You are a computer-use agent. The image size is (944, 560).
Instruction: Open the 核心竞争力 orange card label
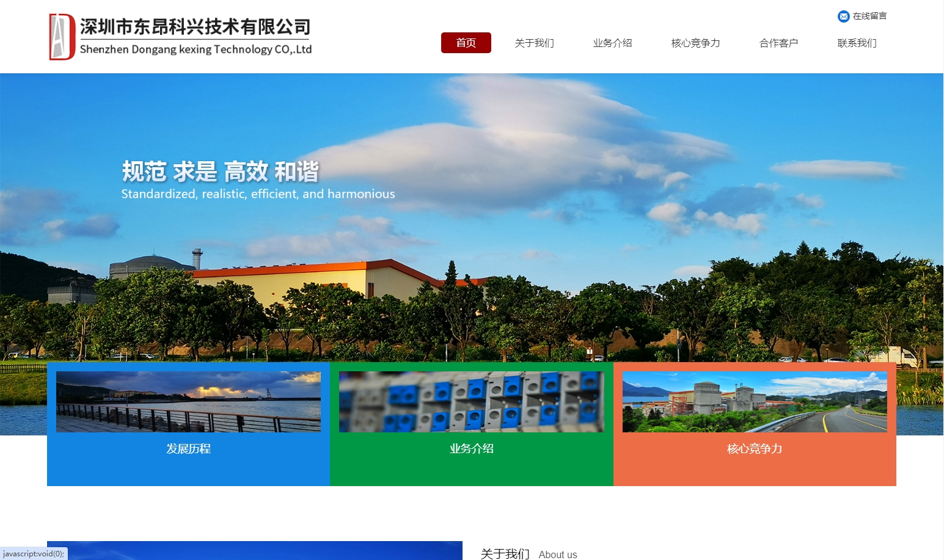pyautogui.click(x=755, y=449)
